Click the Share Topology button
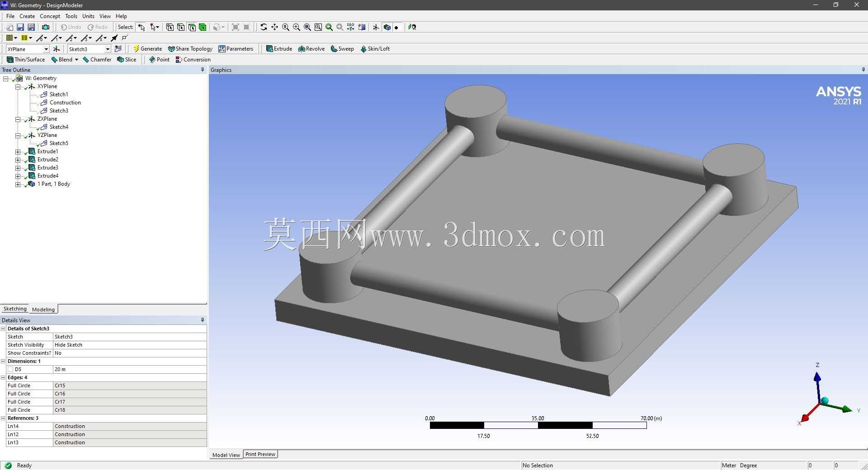Image resolution: width=868 pixels, height=470 pixels. (190, 49)
